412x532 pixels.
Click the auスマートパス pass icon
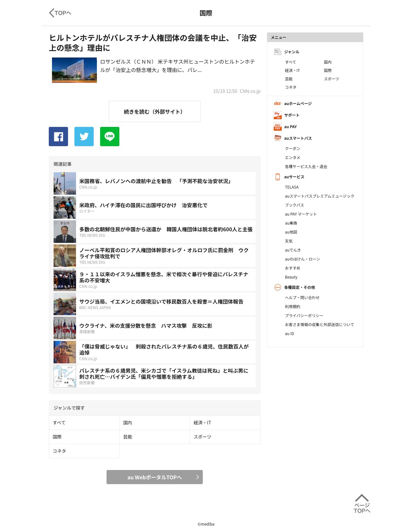point(278,138)
